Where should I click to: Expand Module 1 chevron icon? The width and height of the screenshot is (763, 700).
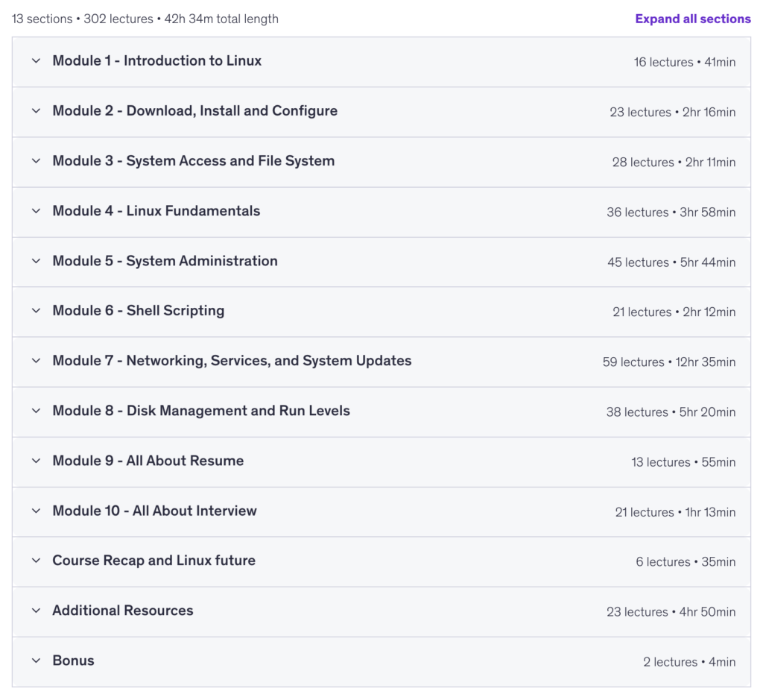(36, 61)
